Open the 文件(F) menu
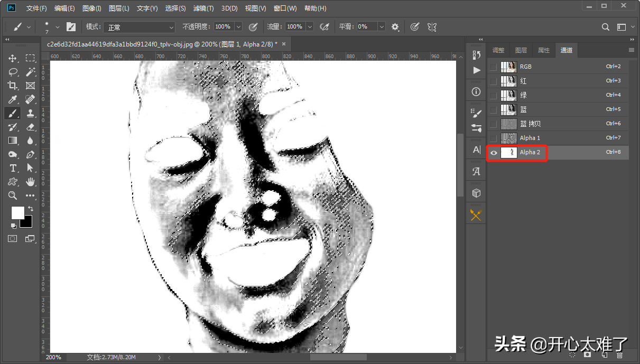The image size is (640, 364). [36, 8]
